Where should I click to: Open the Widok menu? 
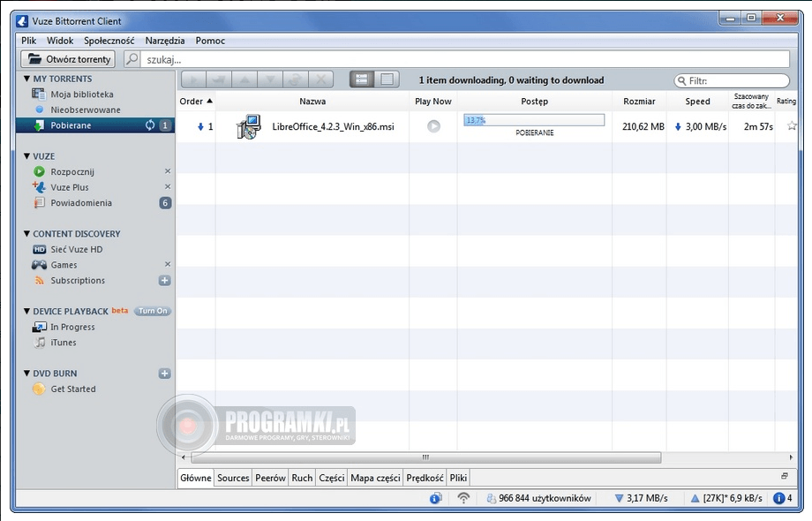pyautogui.click(x=60, y=41)
